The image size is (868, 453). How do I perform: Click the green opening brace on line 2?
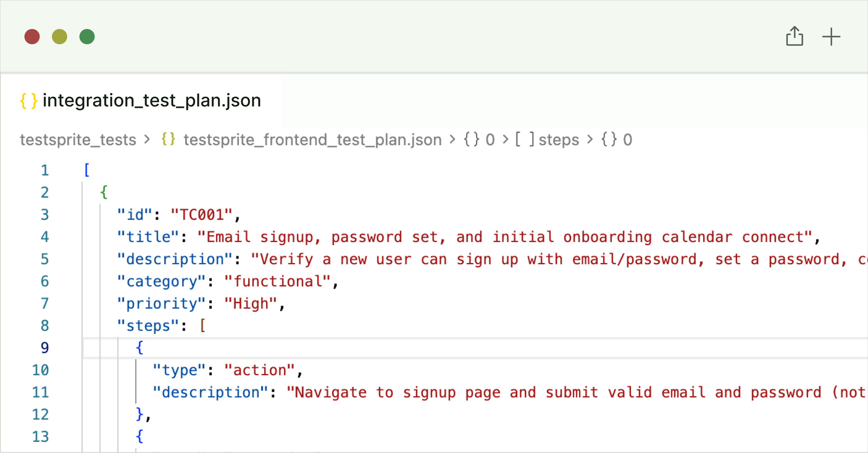[104, 192]
